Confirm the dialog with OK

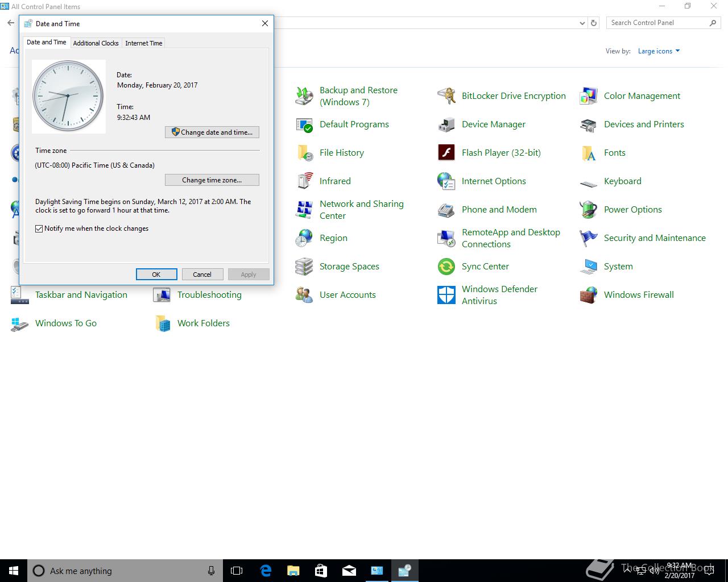pos(156,275)
